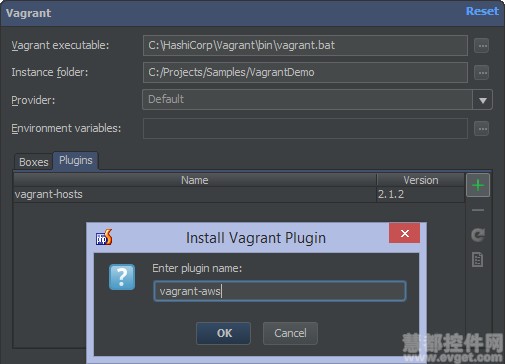The height and width of the screenshot is (364, 505).
Task: Click the Vagrant executable label
Action: 60,45
